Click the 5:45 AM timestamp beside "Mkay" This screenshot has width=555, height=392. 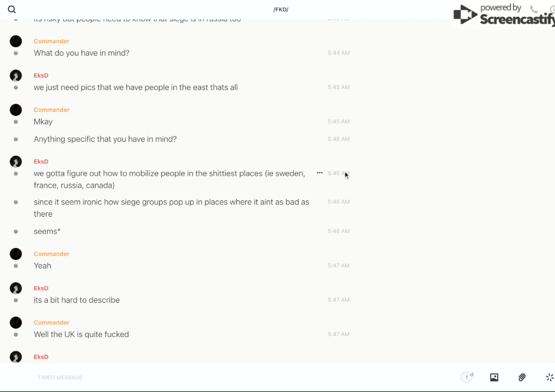point(339,122)
